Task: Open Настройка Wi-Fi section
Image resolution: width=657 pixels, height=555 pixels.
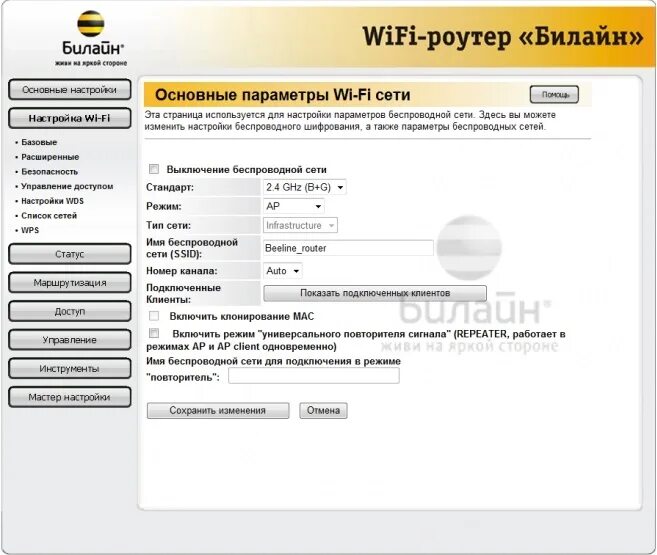Action: coord(70,119)
